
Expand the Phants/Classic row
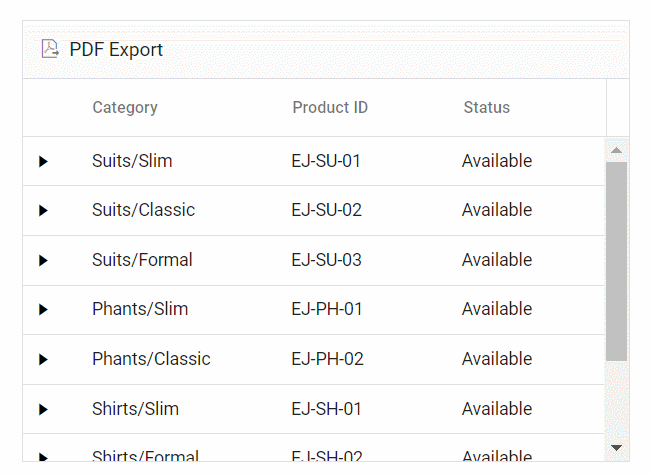click(43, 359)
